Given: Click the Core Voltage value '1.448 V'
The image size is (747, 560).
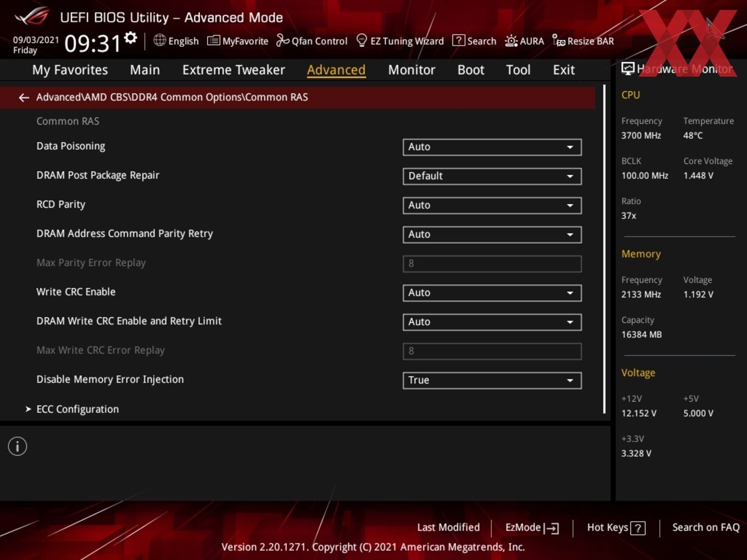Looking at the screenshot, I should [x=698, y=176].
